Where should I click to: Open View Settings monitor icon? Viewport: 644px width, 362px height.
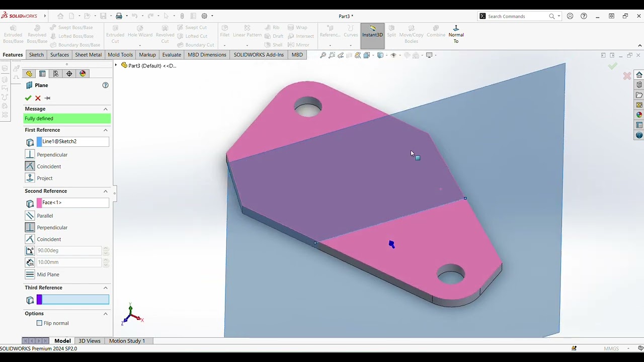[429, 55]
